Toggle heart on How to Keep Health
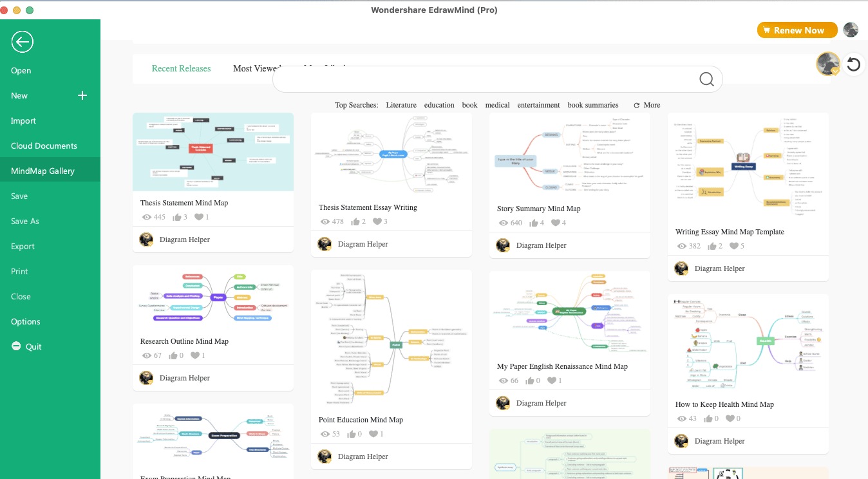Screen dimensions: 868x479 click(730, 419)
